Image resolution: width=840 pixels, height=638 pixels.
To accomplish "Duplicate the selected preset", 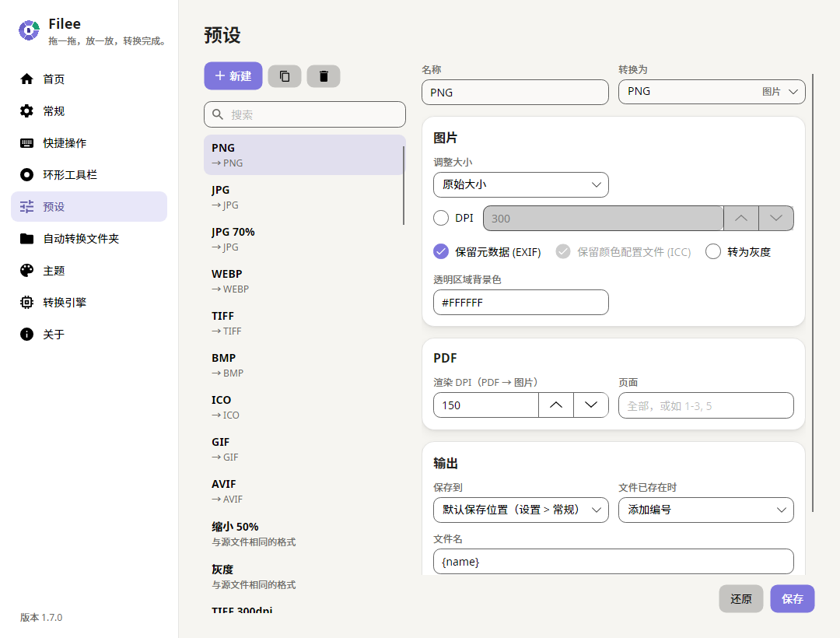I will (285, 76).
